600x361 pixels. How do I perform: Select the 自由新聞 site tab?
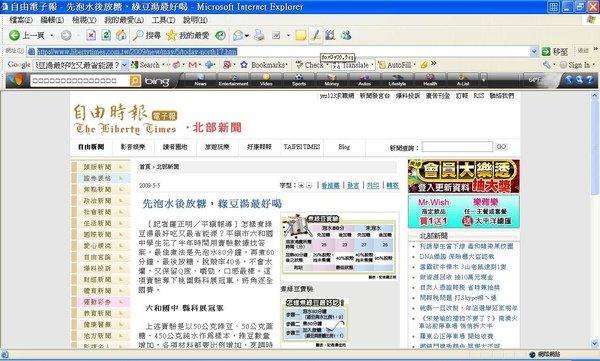tap(91, 147)
